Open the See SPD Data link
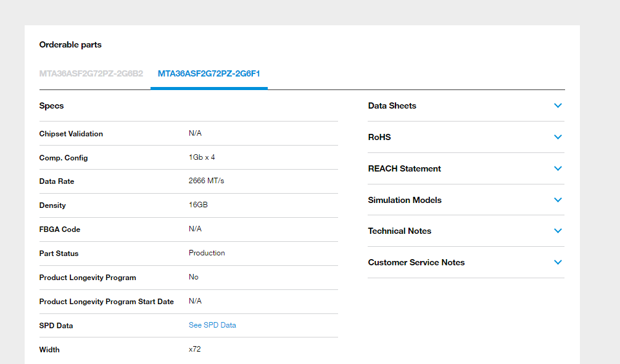The height and width of the screenshot is (364, 620). (x=212, y=325)
